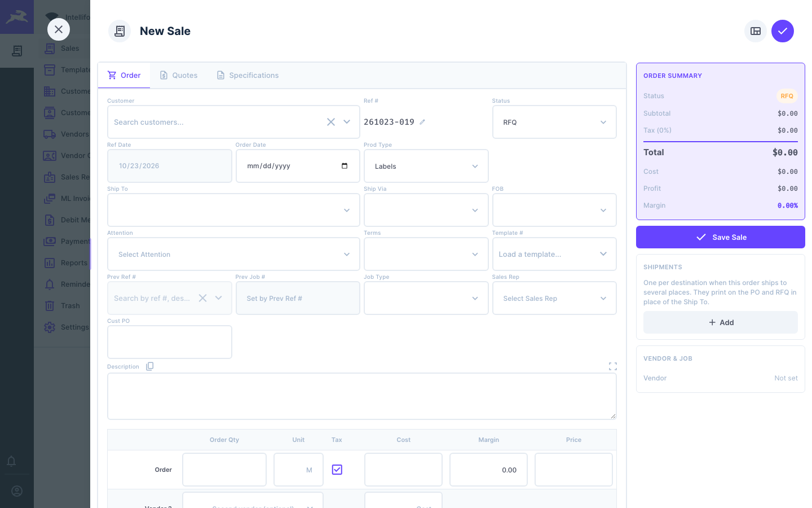Click the Save Sale button
Screen dimensions: 812x508
[x=721, y=237]
